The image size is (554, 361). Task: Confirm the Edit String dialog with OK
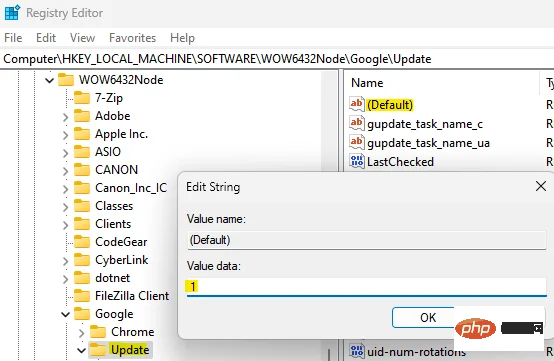(428, 318)
